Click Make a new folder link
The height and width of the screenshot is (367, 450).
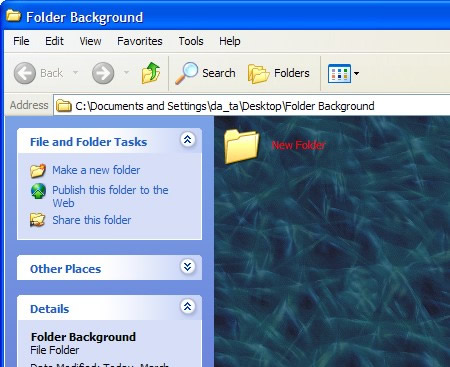coord(96,170)
